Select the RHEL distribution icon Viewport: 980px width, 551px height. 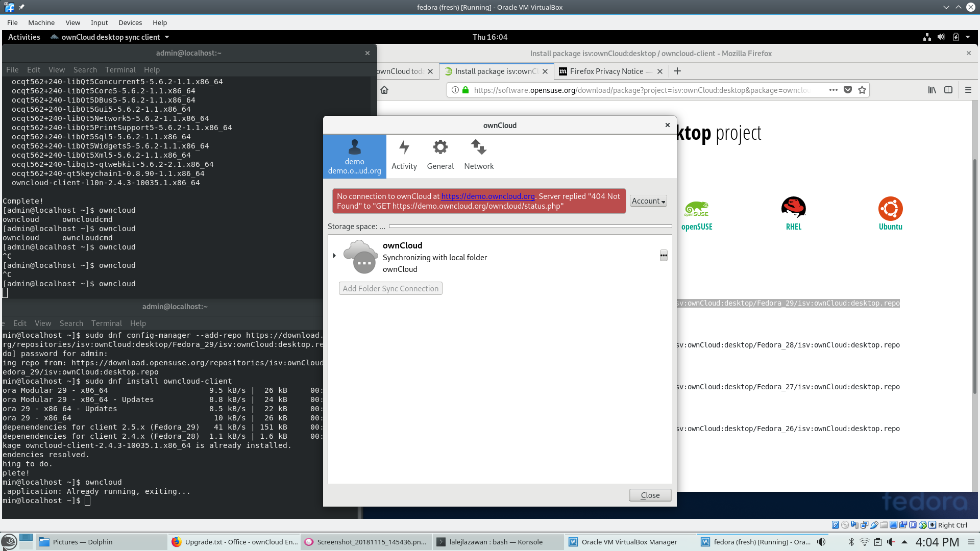[794, 208]
